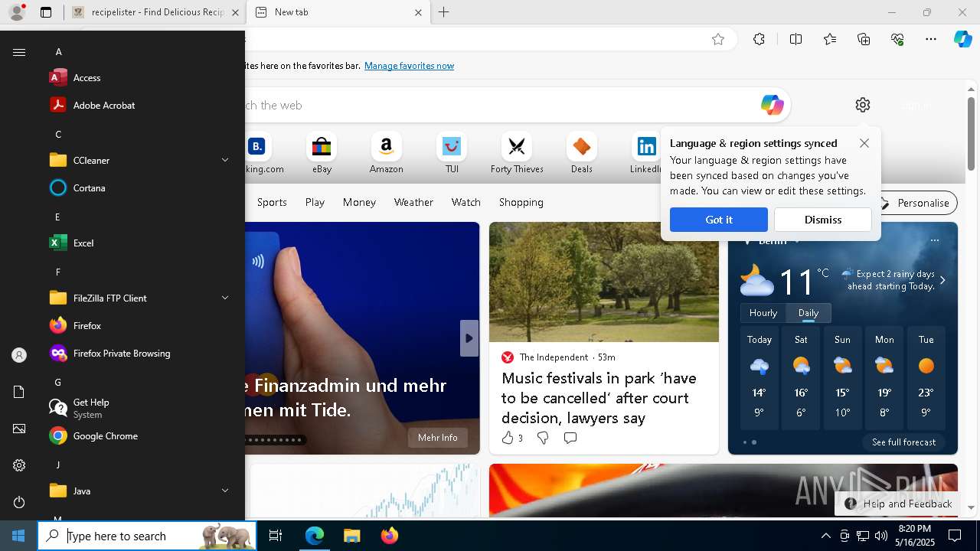Open the Favorites hub icon
980x551 pixels.
pyautogui.click(x=830, y=39)
